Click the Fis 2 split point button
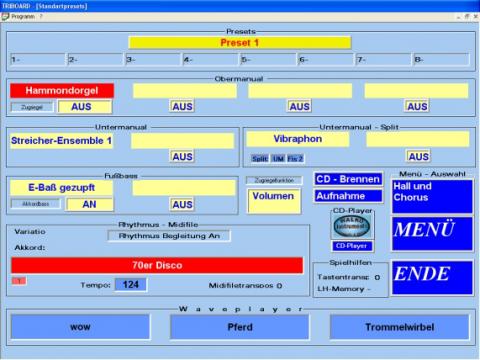 pos(295,159)
